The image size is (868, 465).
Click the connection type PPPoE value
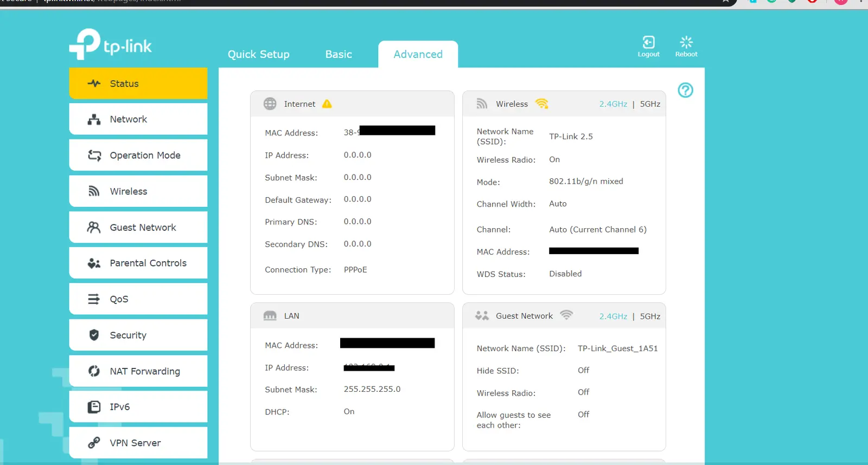[x=355, y=270]
